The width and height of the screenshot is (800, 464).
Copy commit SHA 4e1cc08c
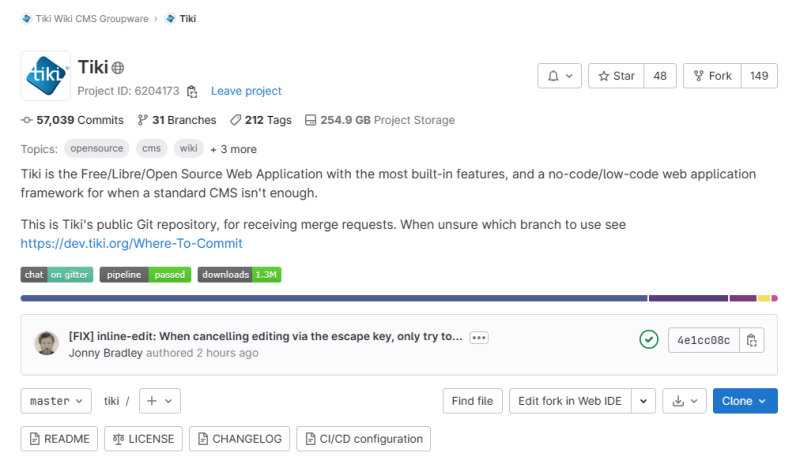click(x=752, y=340)
